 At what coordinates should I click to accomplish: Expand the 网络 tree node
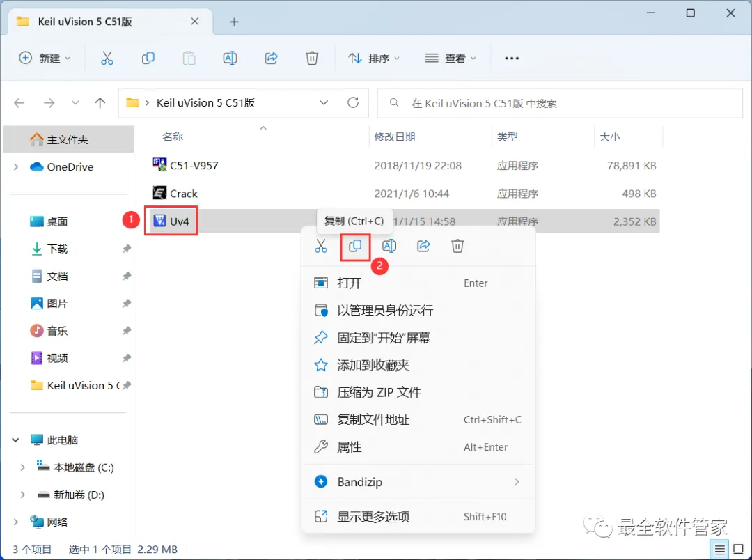tap(16, 522)
